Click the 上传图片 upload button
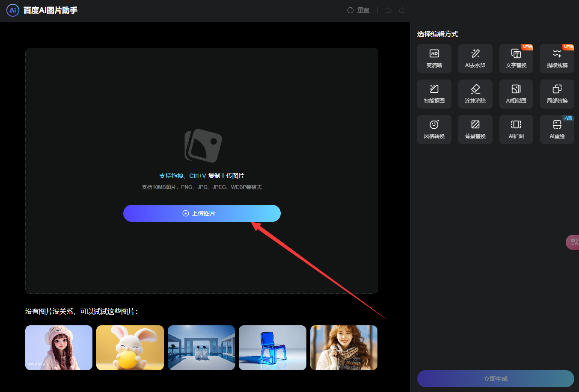 pyautogui.click(x=202, y=213)
